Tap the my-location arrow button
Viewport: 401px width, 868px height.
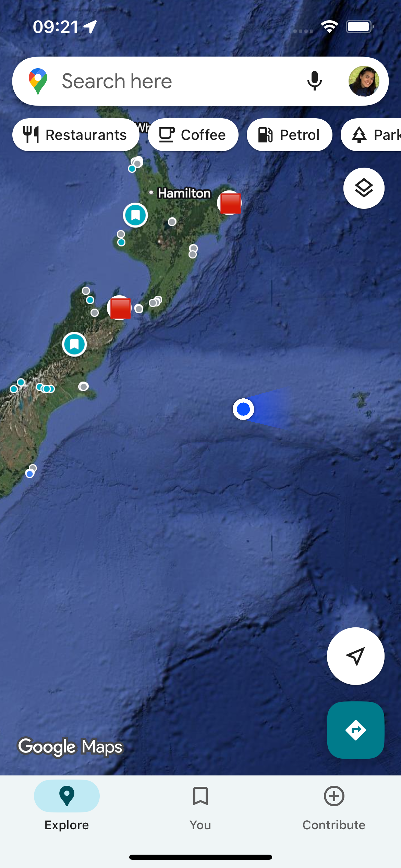[355, 656]
